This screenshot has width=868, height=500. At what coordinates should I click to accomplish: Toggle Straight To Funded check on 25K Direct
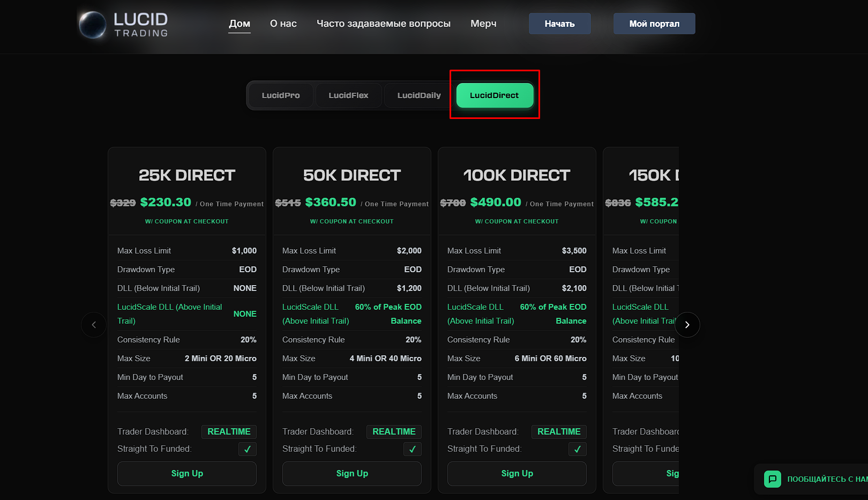(x=248, y=449)
